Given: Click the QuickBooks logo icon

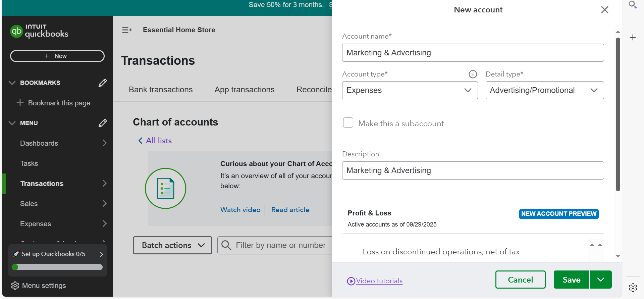Looking at the screenshot, I should (x=16, y=31).
